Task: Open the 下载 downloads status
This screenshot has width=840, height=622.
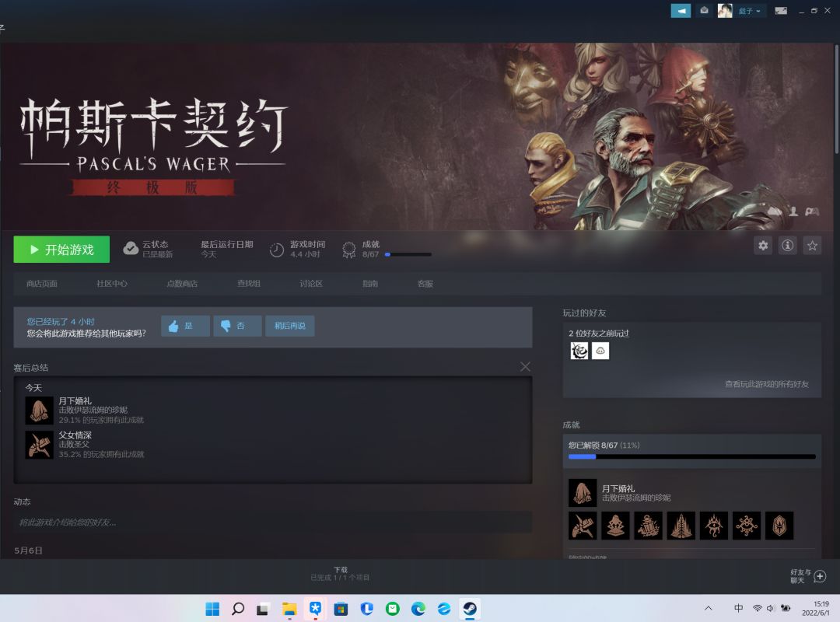Action: (x=340, y=574)
